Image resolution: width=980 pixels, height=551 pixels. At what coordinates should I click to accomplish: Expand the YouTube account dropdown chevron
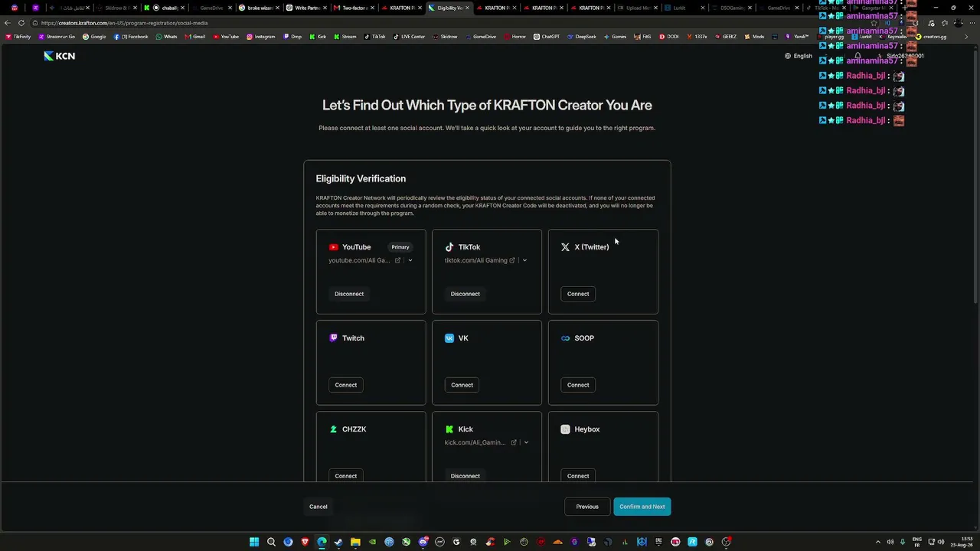coord(410,260)
